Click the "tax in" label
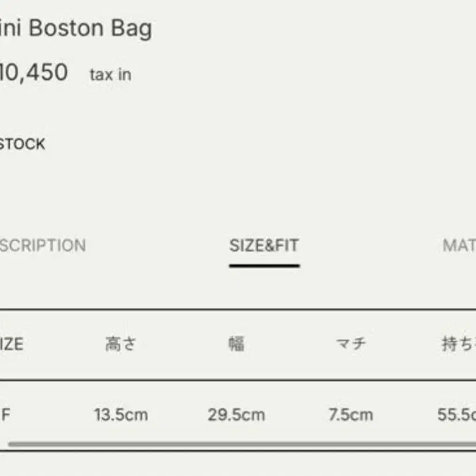The width and height of the screenshot is (476, 476). coord(110,74)
